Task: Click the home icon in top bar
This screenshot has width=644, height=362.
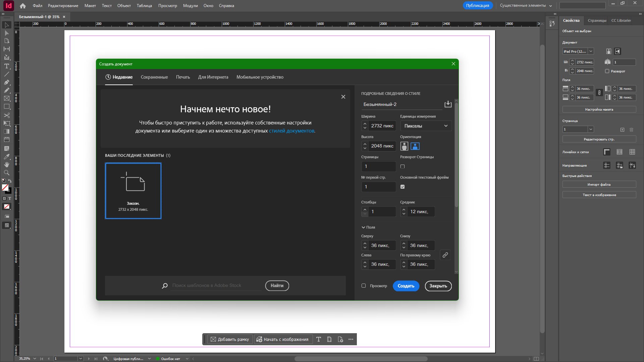Action: coord(23,6)
